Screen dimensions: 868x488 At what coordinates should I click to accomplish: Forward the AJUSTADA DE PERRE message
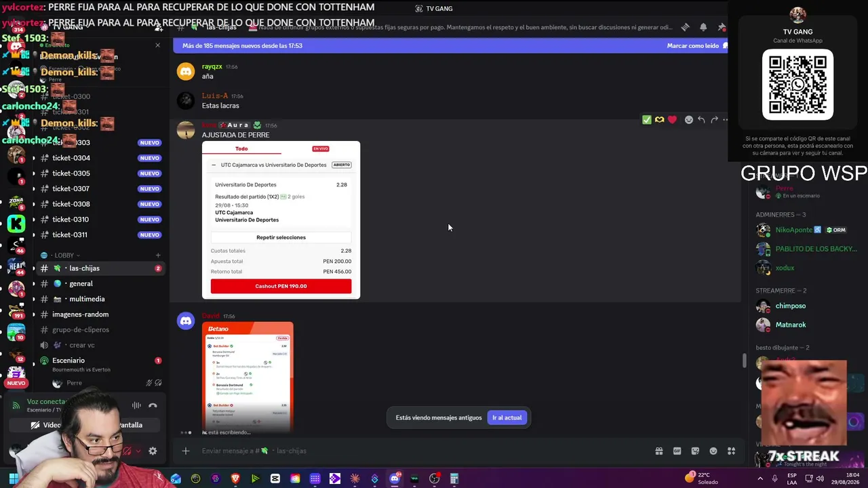pos(714,120)
